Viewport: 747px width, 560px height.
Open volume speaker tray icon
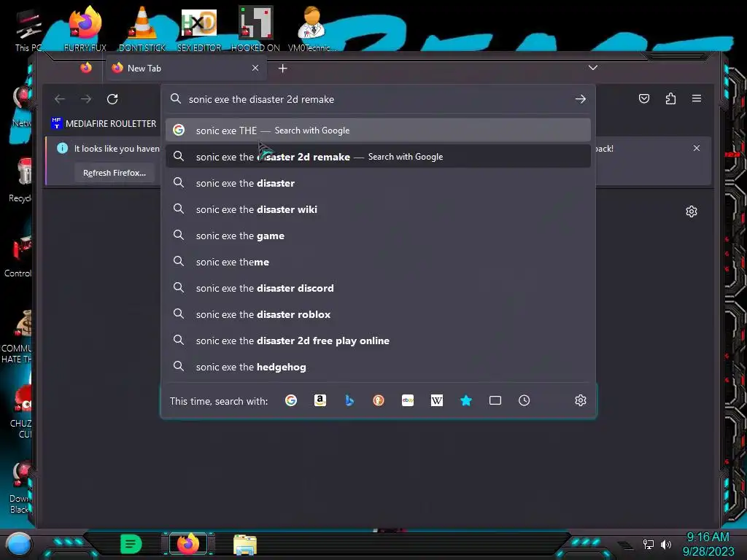tap(666, 544)
